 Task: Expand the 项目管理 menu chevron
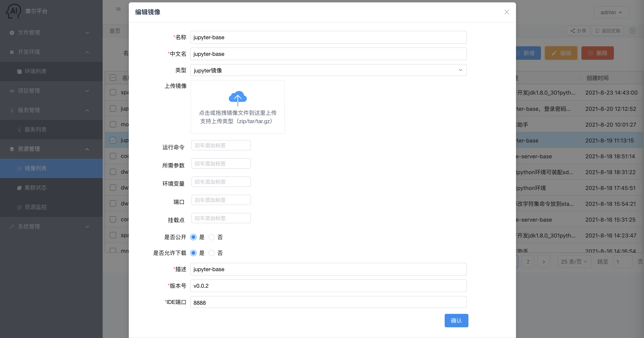(x=87, y=91)
